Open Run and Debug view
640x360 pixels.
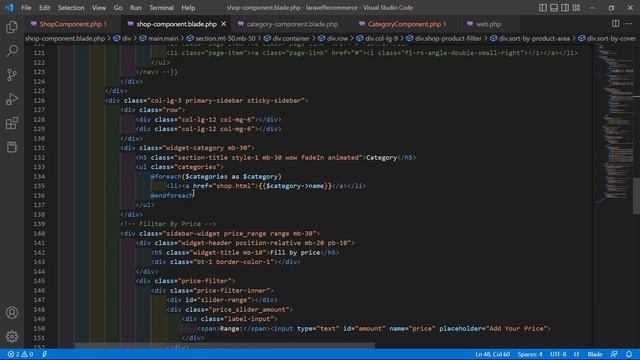[x=12, y=99]
